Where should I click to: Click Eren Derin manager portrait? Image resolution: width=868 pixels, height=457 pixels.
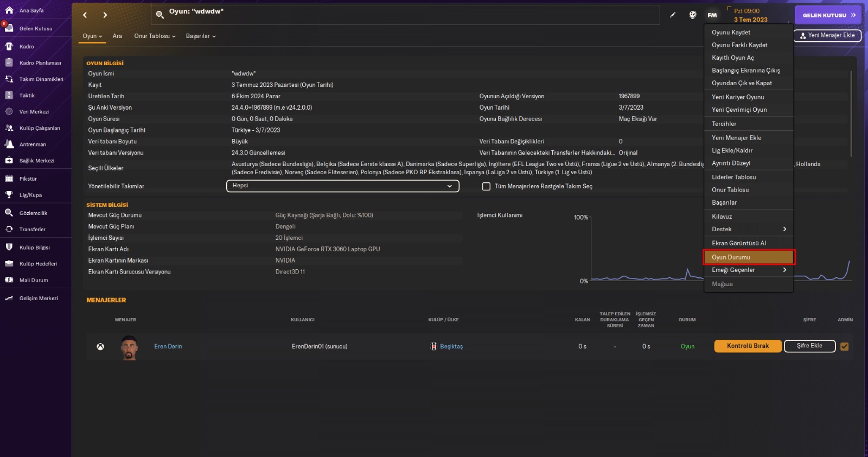coord(129,347)
